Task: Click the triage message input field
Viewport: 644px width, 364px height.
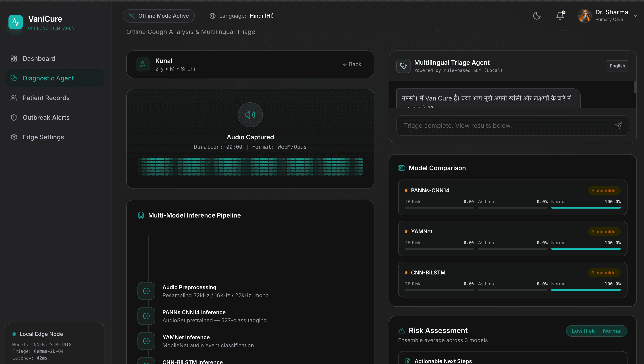Action: 513,126
